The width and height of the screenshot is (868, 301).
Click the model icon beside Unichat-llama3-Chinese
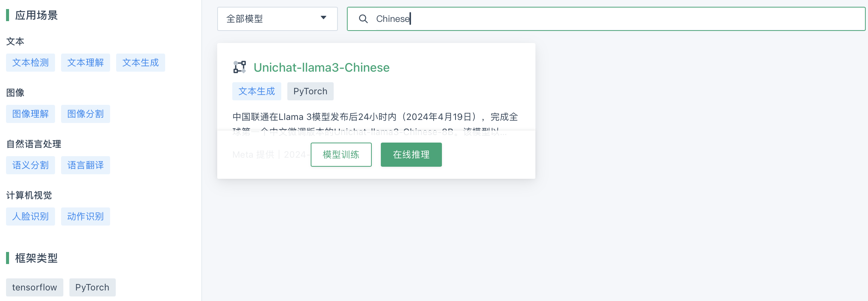pyautogui.click(x=239, y=67)
